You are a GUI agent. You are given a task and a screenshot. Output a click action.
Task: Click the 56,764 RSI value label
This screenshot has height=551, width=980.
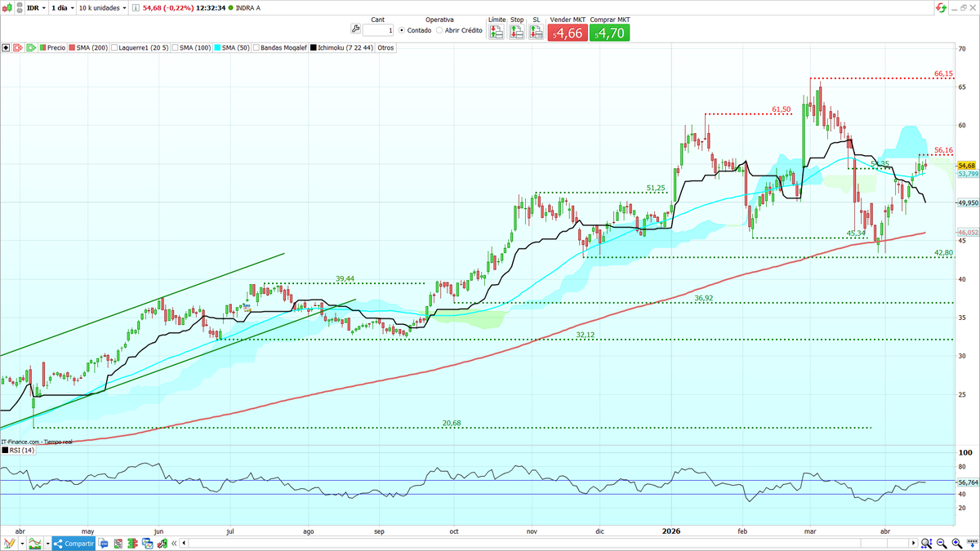(x=968, y=482)
